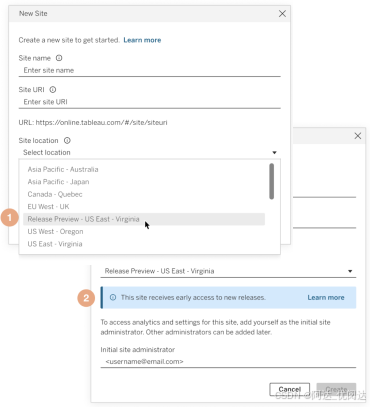Click the Site name info icon

(x=59, y=58)
